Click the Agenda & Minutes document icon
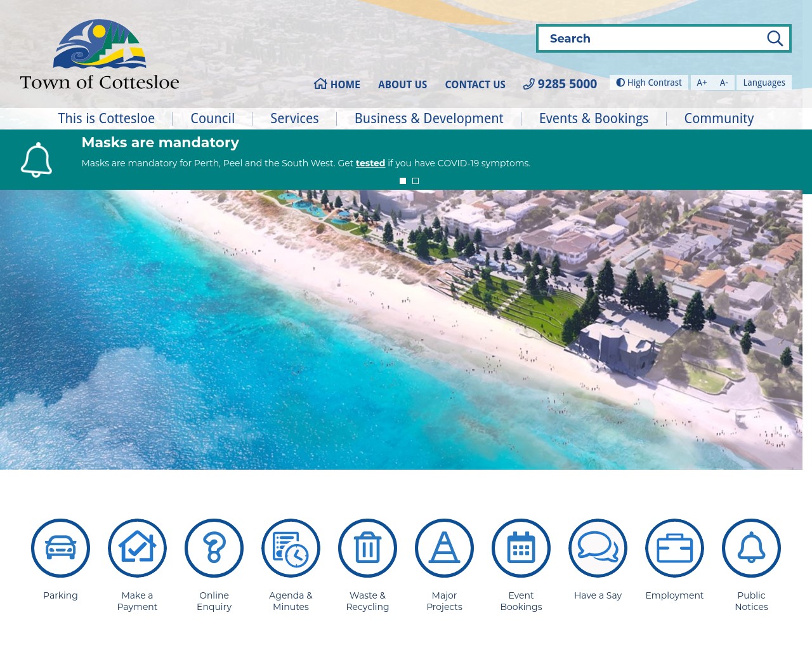 click(x=291, y=548)
